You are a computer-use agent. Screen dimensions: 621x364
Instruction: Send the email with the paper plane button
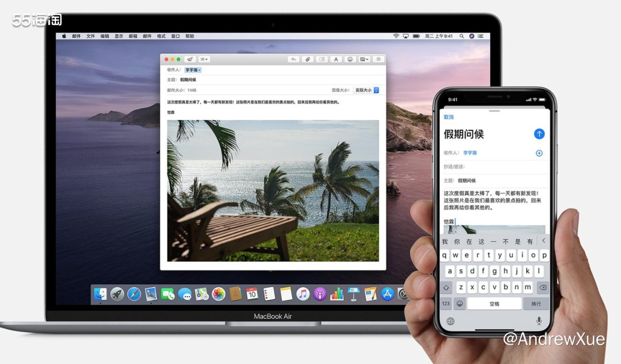pyautogui.click(x=190, y=59)
